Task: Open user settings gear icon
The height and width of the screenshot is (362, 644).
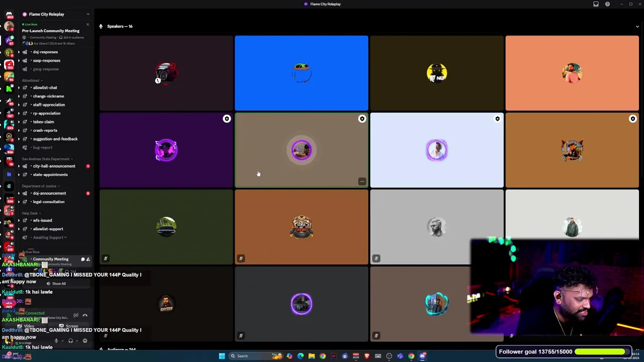Action: pos(85,341)
